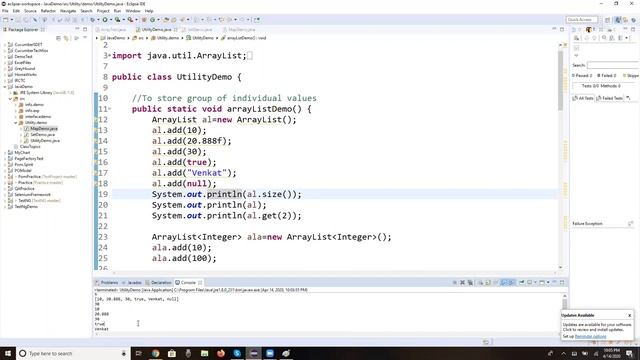Open the Debug button dropdown arrow
This screenshot has height=360, width=640.
tap(98, 20)
